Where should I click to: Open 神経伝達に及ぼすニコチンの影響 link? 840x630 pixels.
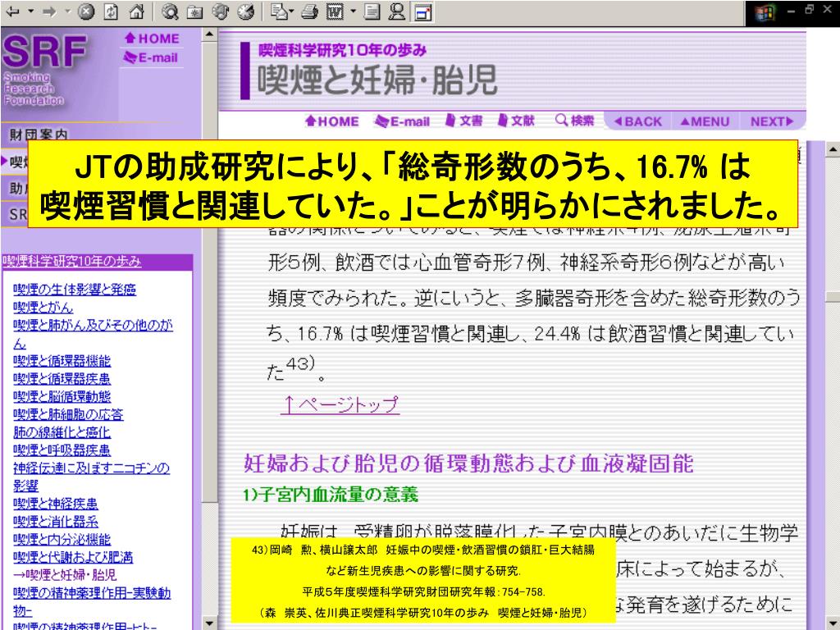pyautogui.click(x=91, y=477)
